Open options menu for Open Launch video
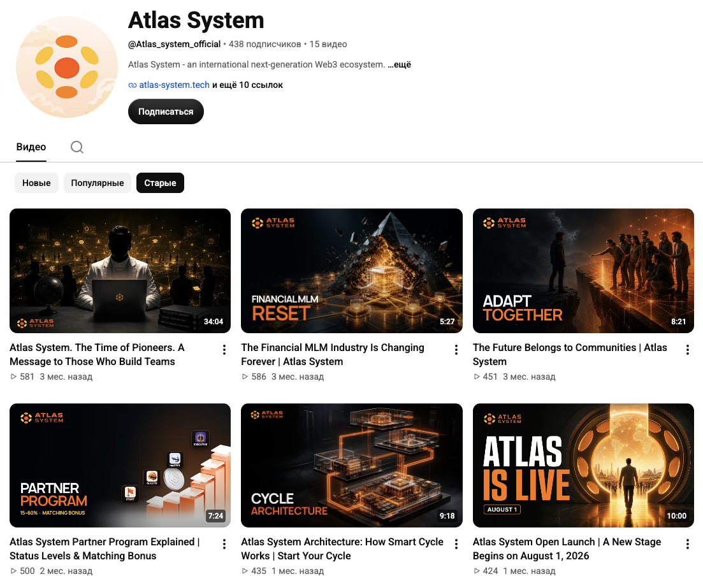This screenshot has height=588, width=703. point(687,544)
